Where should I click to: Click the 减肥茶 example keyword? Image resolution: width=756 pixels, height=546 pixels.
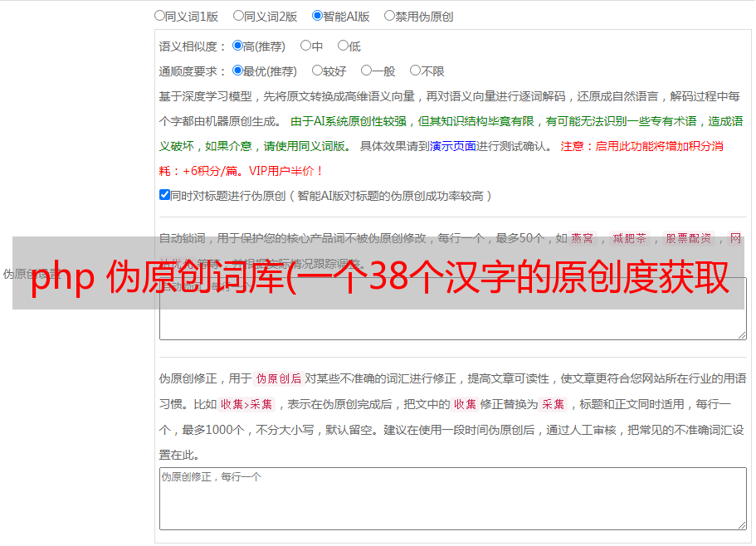coord(629,238)
